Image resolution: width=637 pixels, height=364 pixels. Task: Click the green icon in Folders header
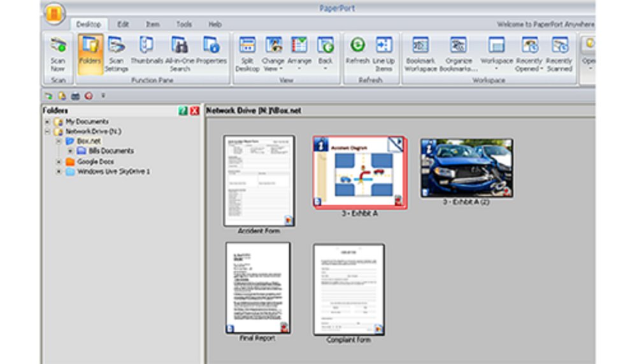[183, 110]
